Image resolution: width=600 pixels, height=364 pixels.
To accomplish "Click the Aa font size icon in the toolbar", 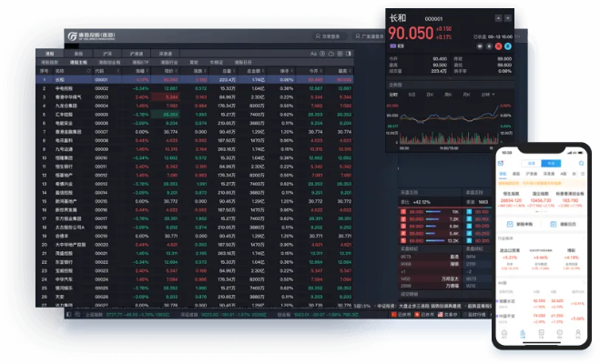I will tap(314, 54).
